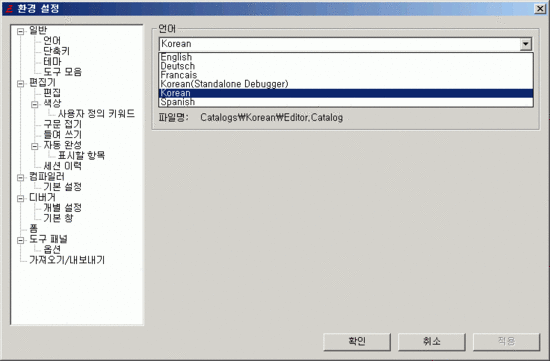The image size is (550, 361).
Task: Open 폼 tree item
Action: tap(33, 229)
